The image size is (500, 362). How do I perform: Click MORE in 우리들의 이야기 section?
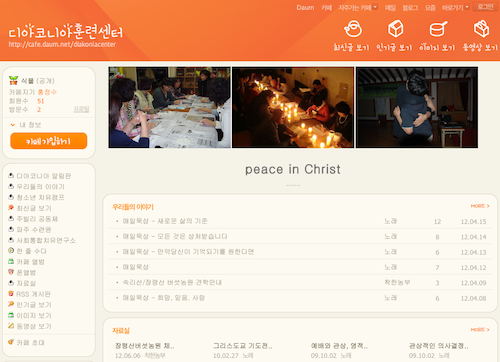[480, 206]
